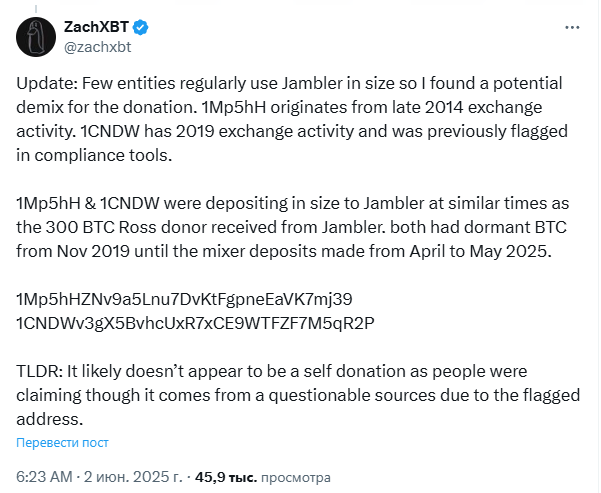Click the просмотра views label
Viewport: 601px width, 493px height.
pos(296,477)
